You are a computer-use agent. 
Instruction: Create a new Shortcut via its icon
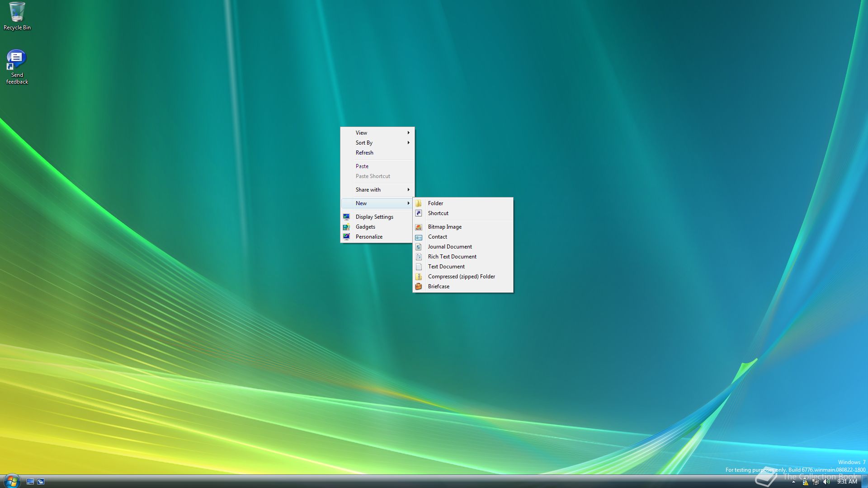click(x=419, y=213)
